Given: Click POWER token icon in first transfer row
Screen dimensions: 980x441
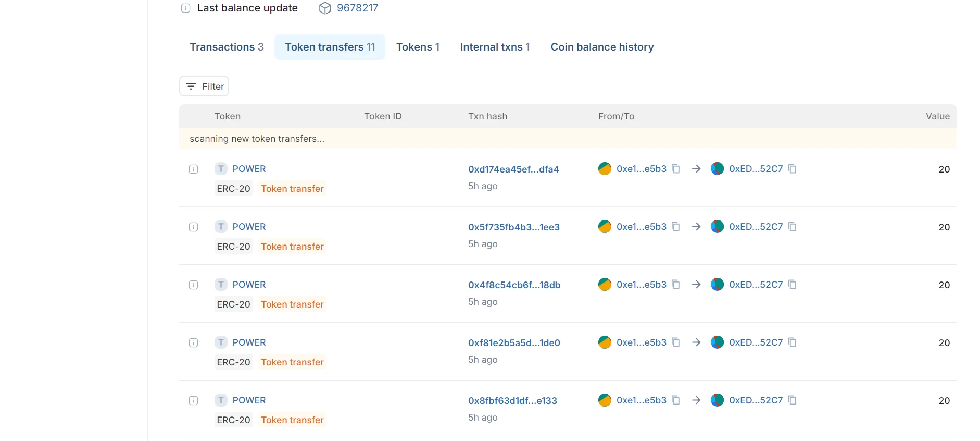Looking at the screenshot, I should [221, 169].
